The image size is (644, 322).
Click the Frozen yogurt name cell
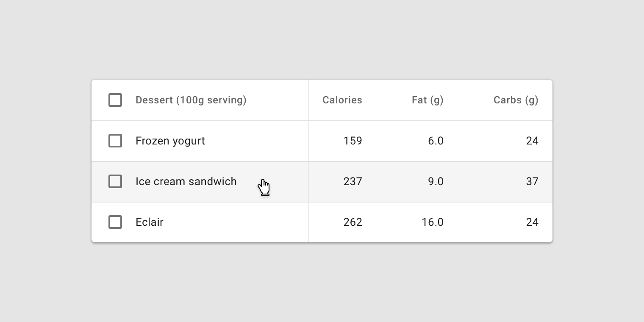pos(170,141)
